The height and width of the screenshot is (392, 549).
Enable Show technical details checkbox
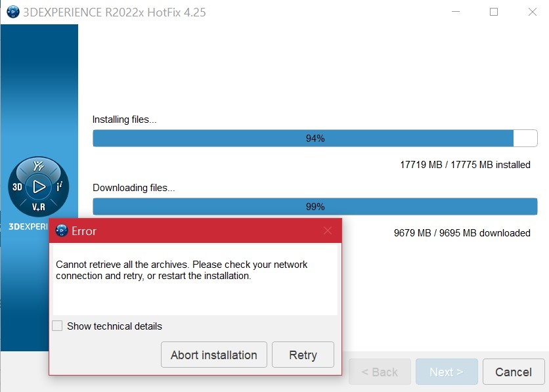[x=58, y=326]
